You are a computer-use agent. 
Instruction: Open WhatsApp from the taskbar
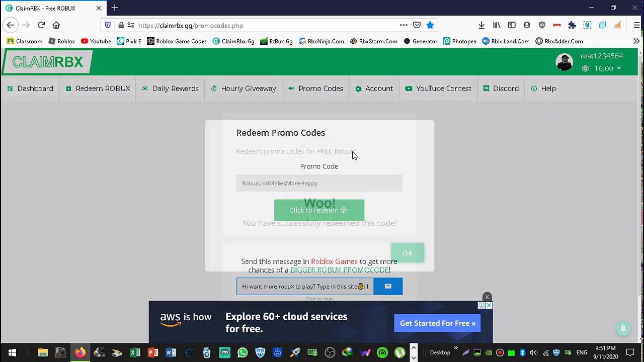(x=243, y=353)
